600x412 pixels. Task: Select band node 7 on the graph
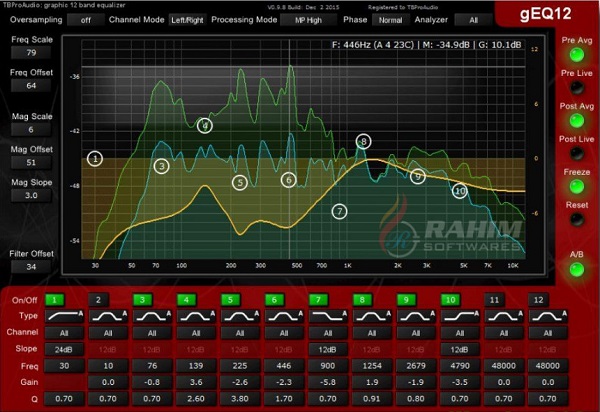[x=339, y=211]
